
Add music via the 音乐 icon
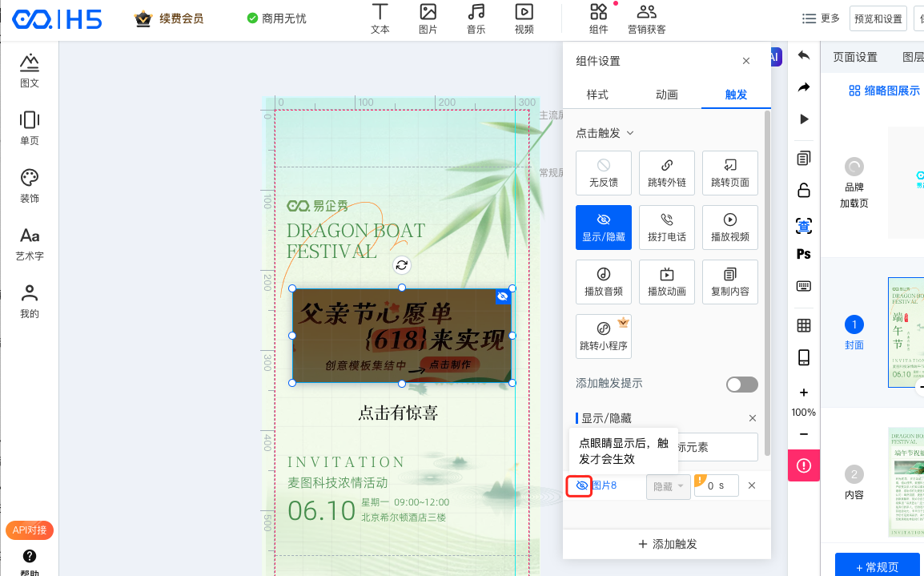(x=476, y=19)
